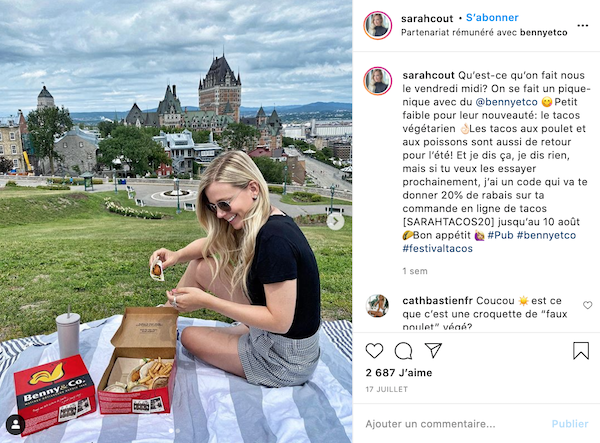The width and height of the screenshot is (600, 443).
Task: Show tagged people icon on photo
Action: click(16, 425)
